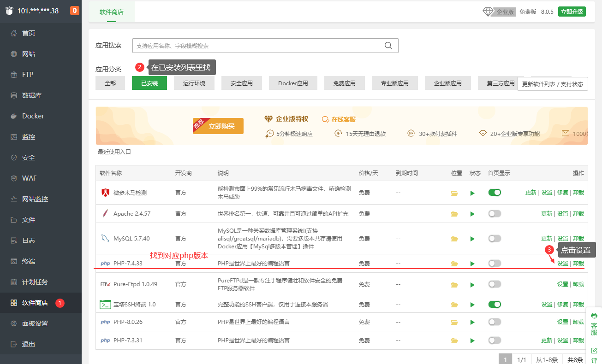Disable homepage display for 微步木马检测
This screenshot has width=602, height=364.
click(x=495, y=193)
